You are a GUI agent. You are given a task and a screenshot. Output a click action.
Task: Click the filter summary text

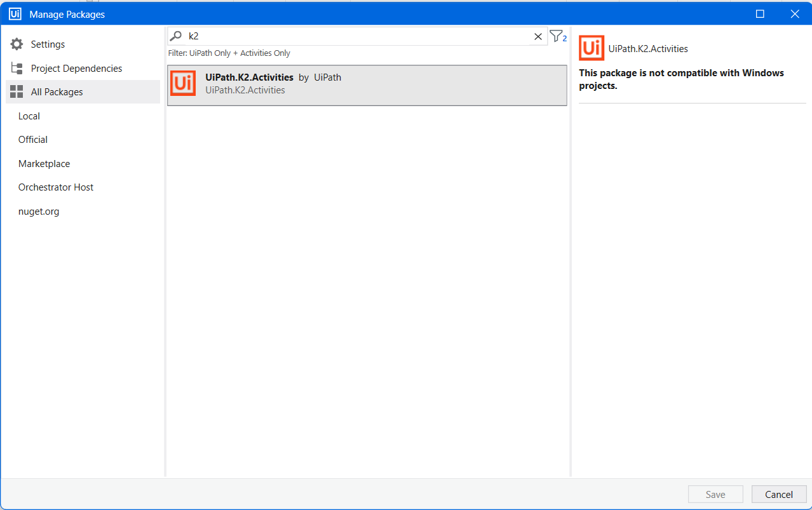pos(229,53)
